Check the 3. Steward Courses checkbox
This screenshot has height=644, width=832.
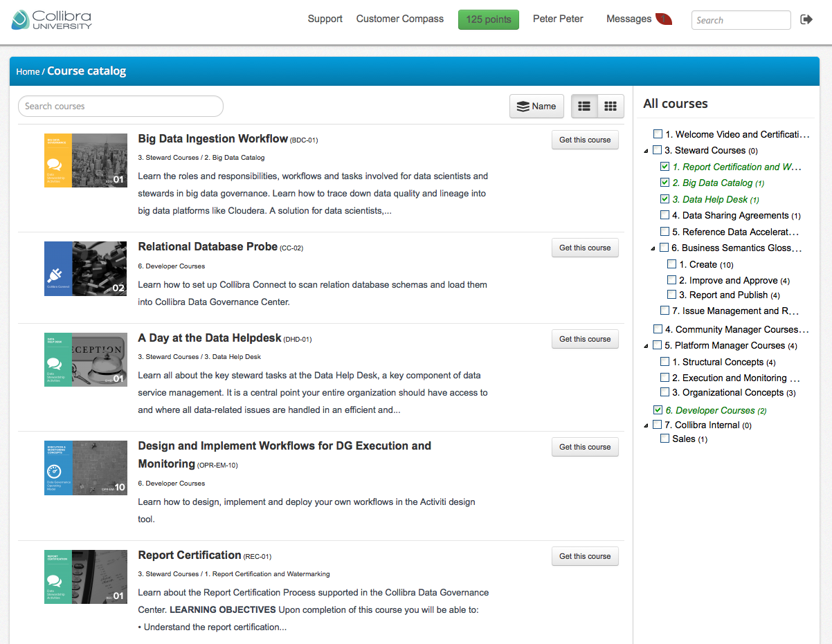tap(657, 150)
